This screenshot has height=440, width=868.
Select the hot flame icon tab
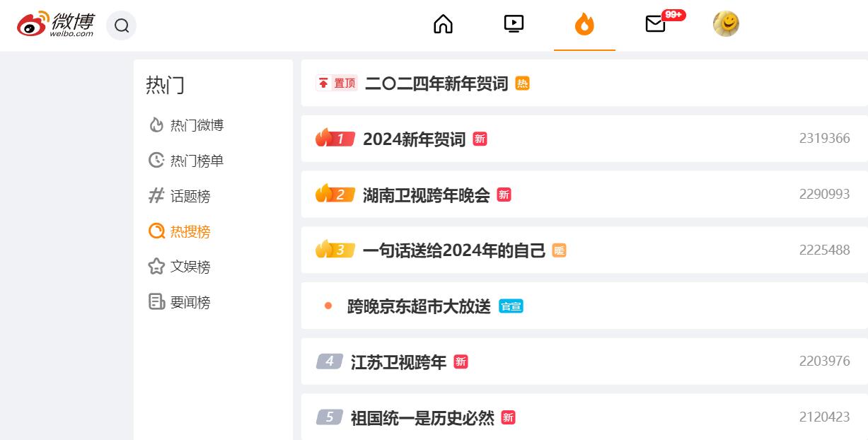coord(584,25)
